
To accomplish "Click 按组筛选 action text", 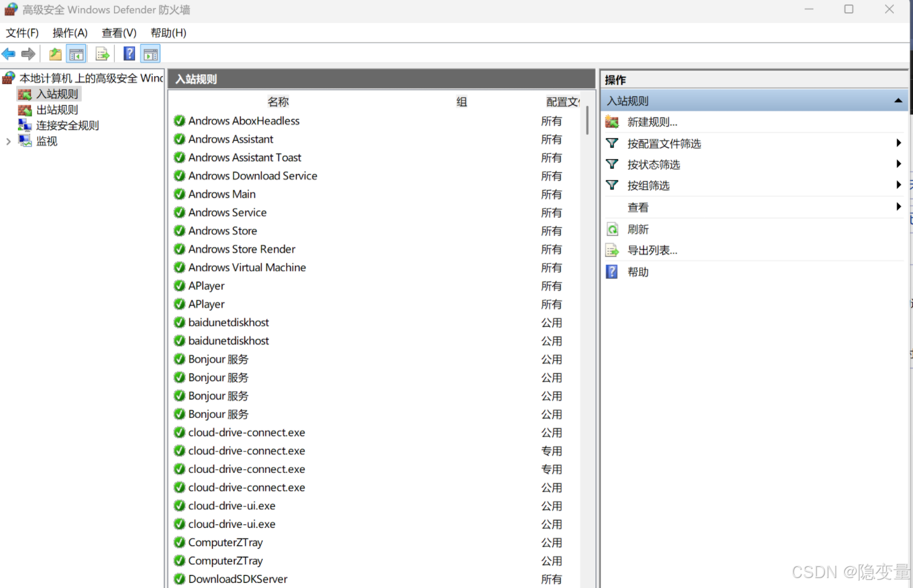I will (x=649, y=185).
